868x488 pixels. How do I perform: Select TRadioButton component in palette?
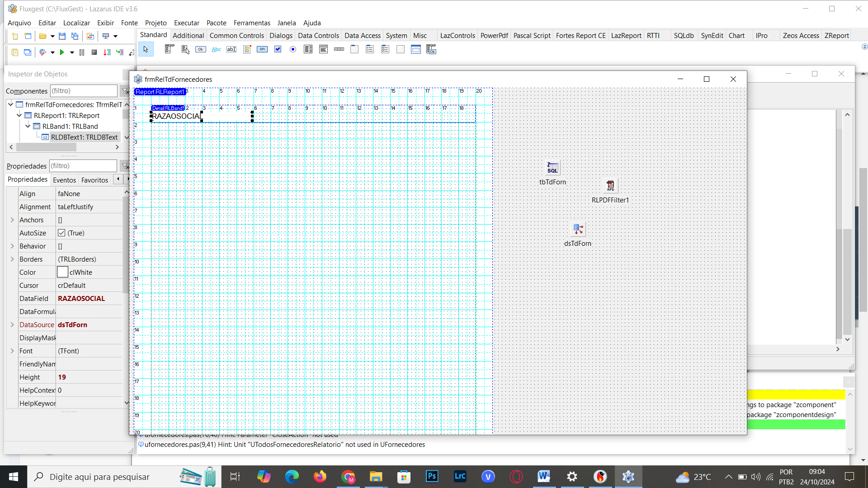[x=293, y=49]
